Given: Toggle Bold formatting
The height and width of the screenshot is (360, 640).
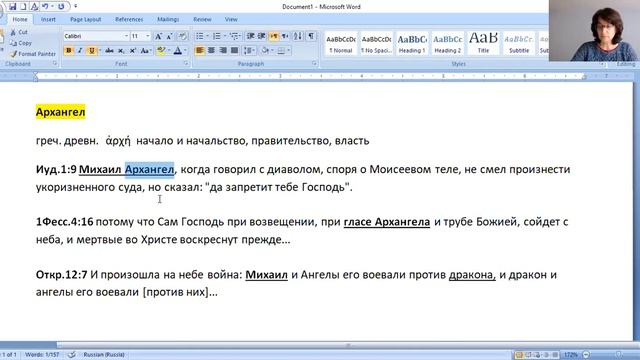Looking at the screenshot, I should pos(69,51).
